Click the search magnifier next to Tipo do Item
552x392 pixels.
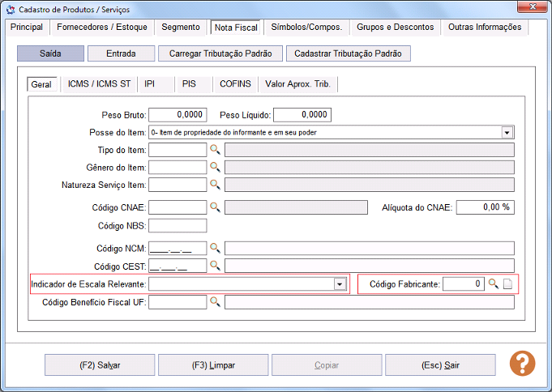tap(215, 150)
